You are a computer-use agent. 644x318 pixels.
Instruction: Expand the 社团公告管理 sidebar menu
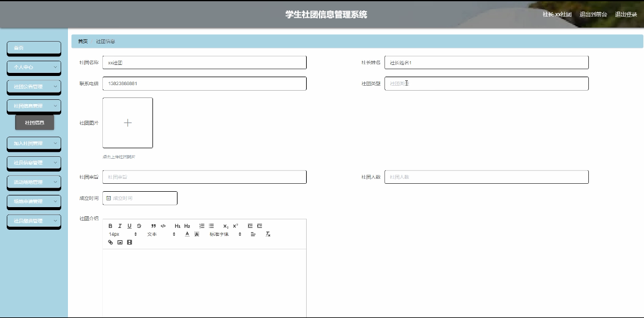pyautogui.click(x=34, y=86)
